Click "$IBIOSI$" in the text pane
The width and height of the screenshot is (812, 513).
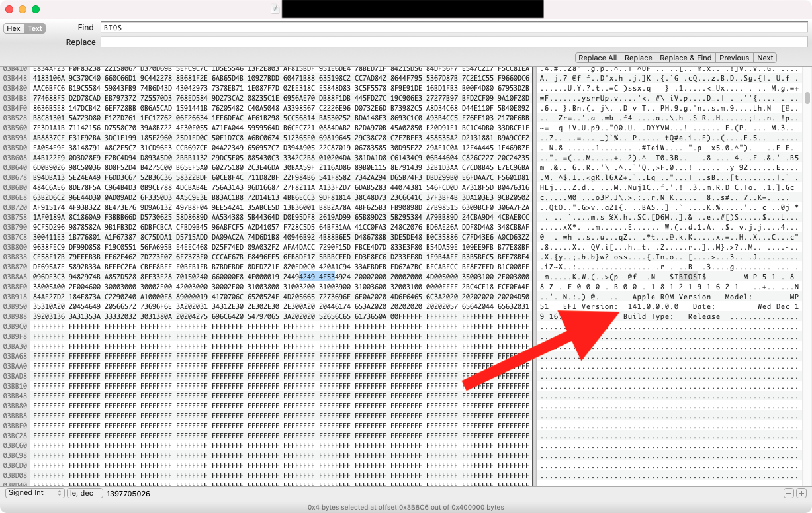688,277
